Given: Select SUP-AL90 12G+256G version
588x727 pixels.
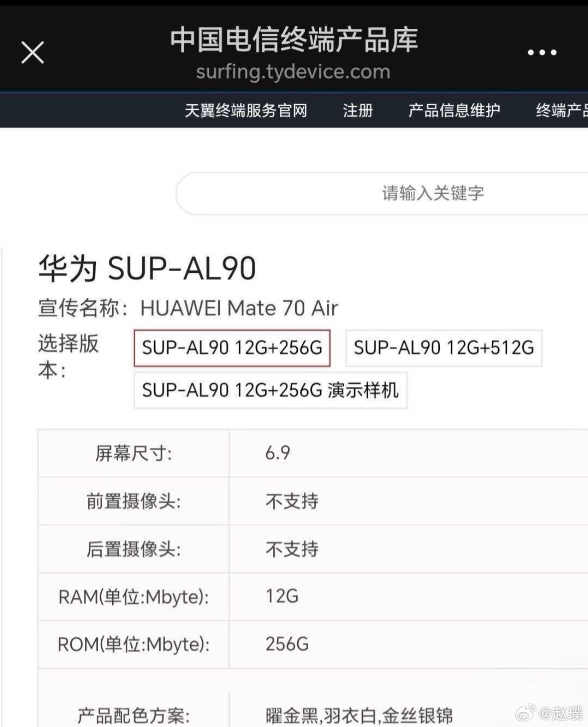Looking at the screenshot, I should pos(232,348).
